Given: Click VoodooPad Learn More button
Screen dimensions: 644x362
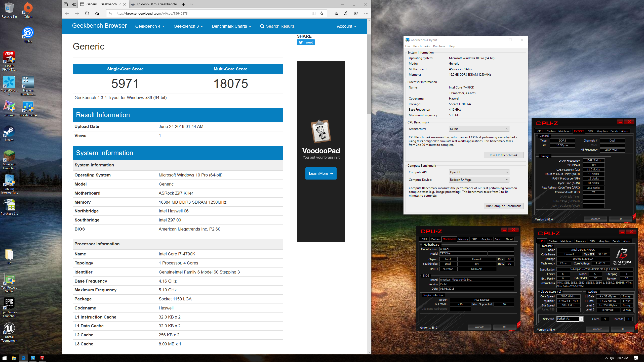Looking at the screenshot, I should pos(321,173).
